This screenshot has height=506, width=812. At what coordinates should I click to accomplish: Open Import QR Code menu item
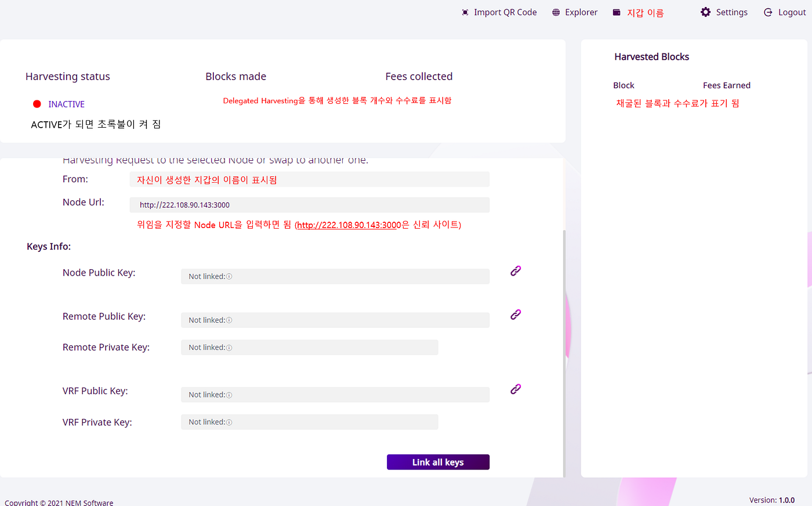click(x=499, y=12)
